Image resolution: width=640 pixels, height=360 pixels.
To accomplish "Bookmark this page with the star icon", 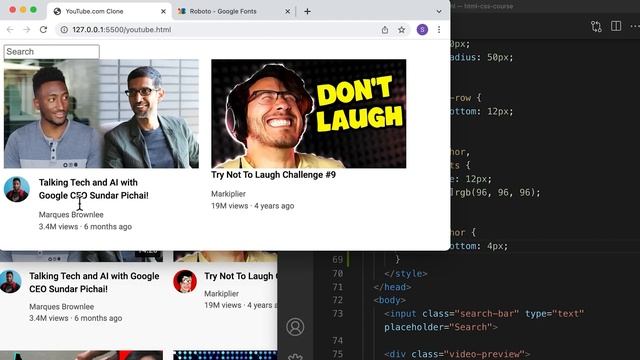I will click(402, 29).
